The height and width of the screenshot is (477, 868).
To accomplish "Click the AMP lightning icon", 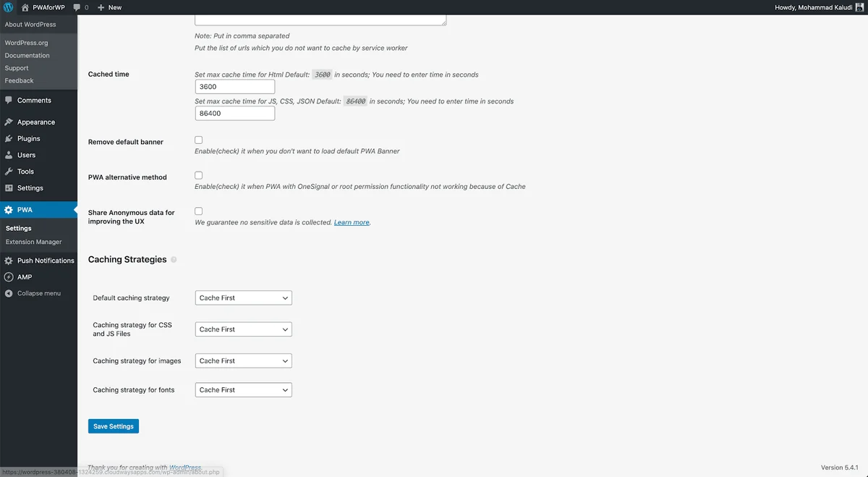I will (x=9, y=277).
